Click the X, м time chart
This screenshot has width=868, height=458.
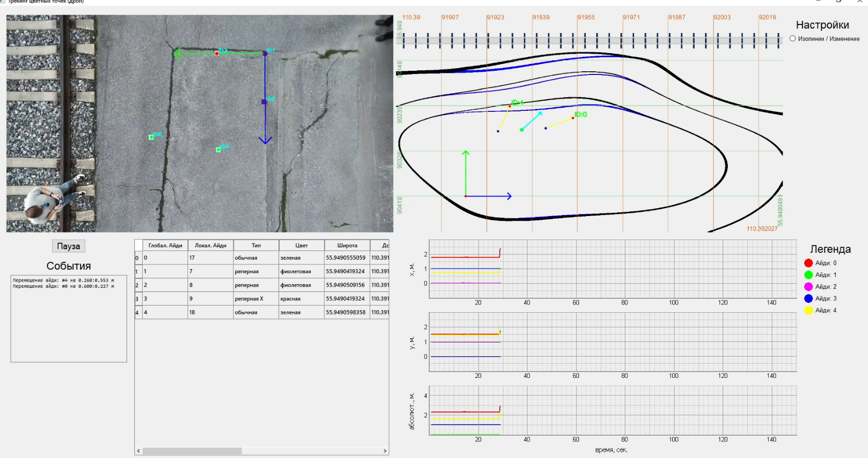[x=613, y=269]
